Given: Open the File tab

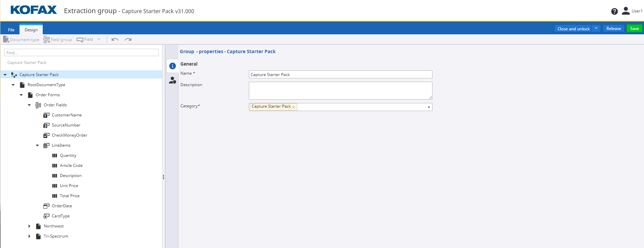Looking at the screenshot, I should 11,30.
